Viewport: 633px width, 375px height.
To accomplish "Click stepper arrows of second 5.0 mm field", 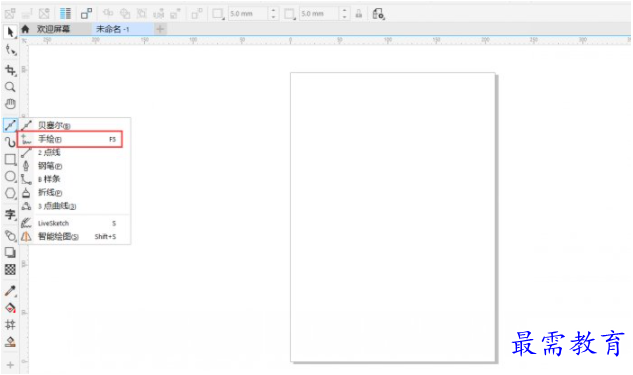I will click(344, 14).
